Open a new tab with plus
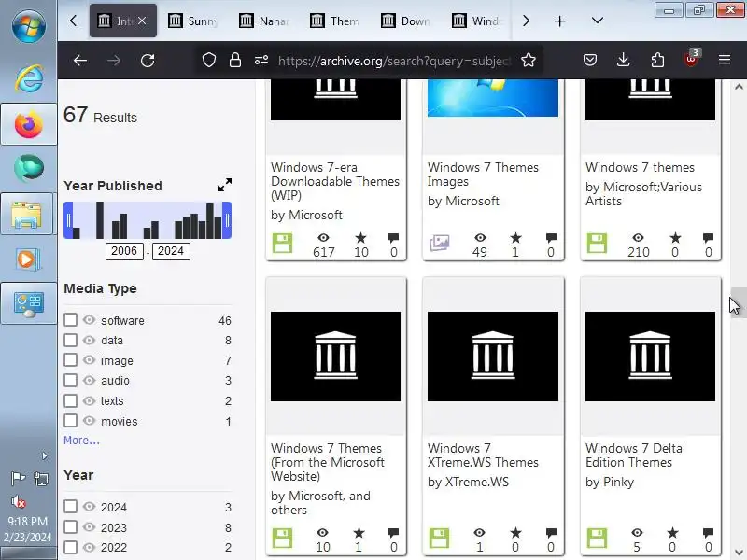This screenshot has height=560, width=747. 559,21
